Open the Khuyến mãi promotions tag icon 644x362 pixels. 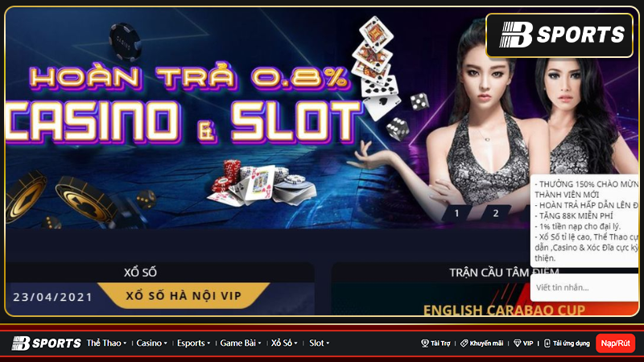(464, 343)
